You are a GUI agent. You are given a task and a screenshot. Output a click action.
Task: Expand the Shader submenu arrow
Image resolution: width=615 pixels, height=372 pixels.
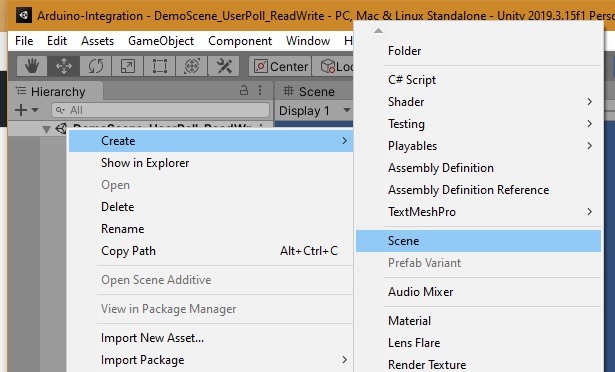(590, 102)
